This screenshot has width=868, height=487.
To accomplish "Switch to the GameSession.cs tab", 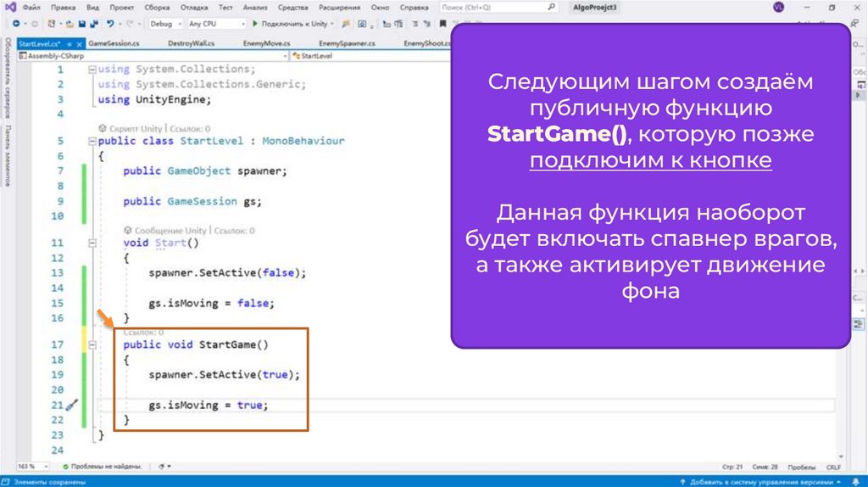I will pos(112,42).
